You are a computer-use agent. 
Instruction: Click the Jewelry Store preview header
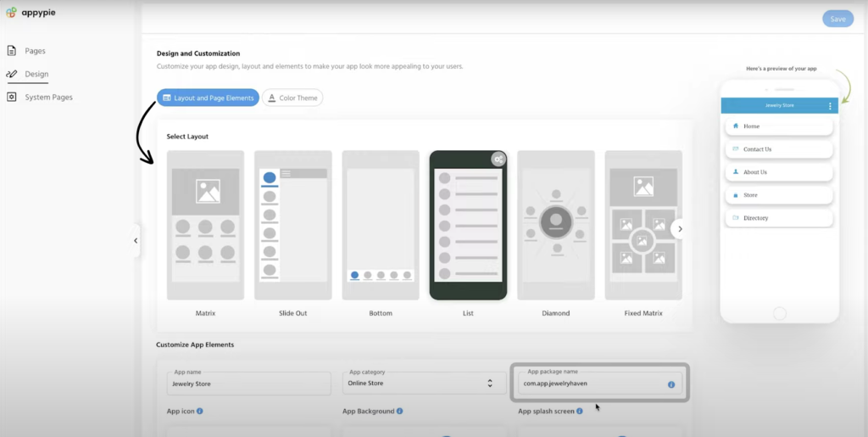780,105
